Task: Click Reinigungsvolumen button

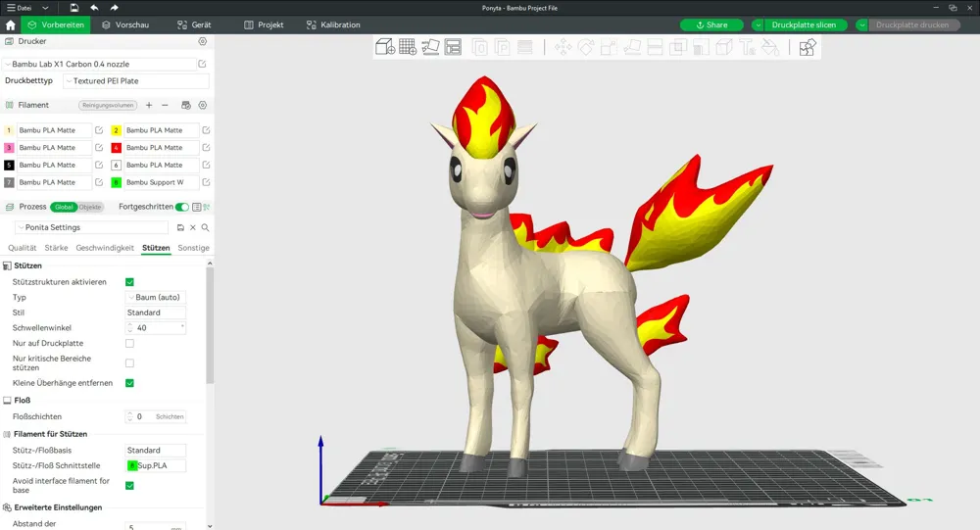Action: 108,105
